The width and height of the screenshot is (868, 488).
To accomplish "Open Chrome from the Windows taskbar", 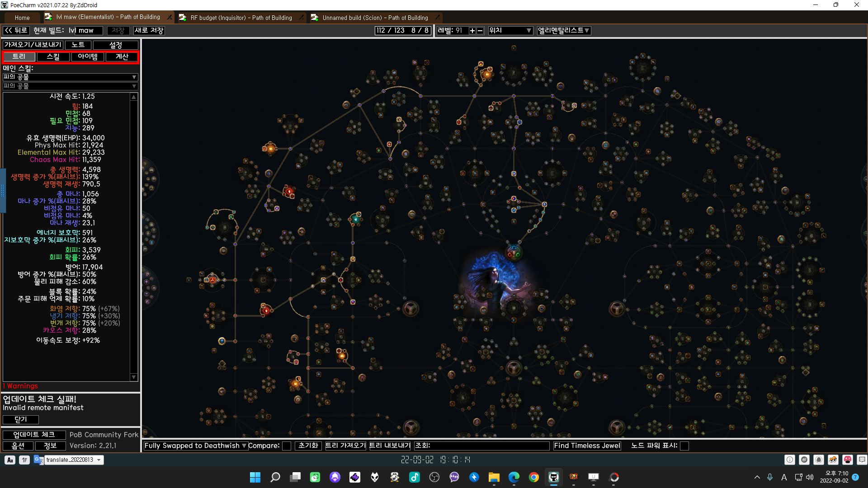I will tap(534, 477).
